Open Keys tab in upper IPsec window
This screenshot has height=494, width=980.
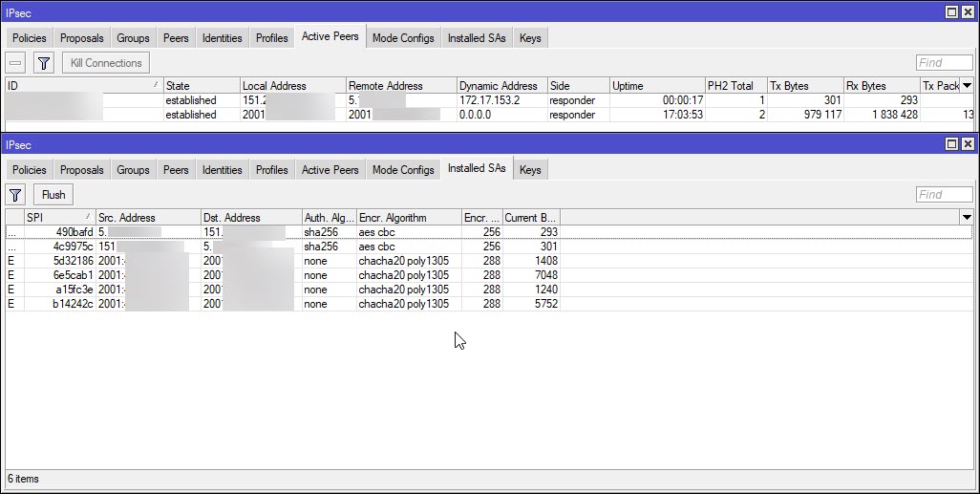pos(530,38)
